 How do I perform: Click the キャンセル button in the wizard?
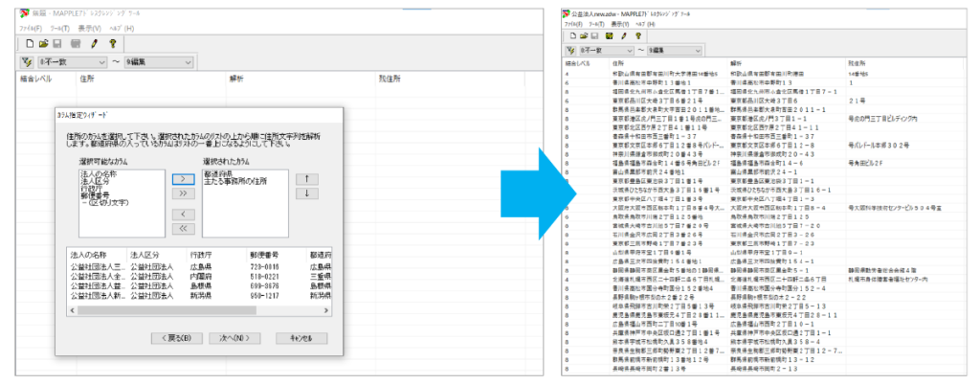point(301,338)
